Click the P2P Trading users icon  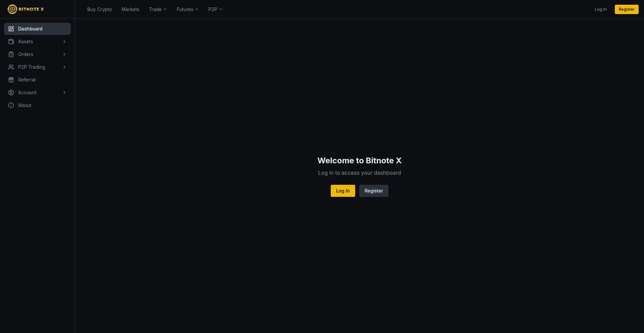click(x=11, y=67)
